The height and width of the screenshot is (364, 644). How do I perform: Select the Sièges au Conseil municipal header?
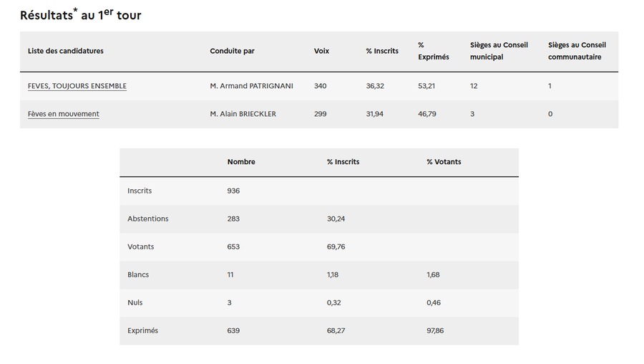[x=499, y=51]
